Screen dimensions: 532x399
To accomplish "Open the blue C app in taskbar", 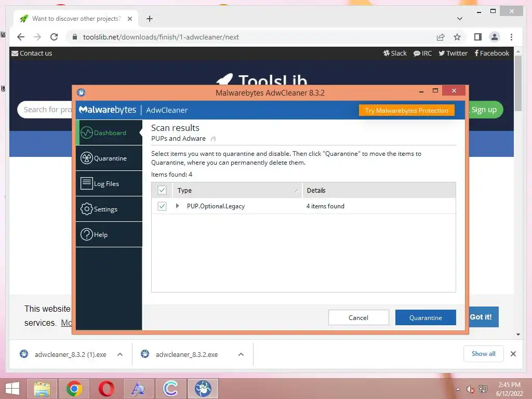I will 170,389.
